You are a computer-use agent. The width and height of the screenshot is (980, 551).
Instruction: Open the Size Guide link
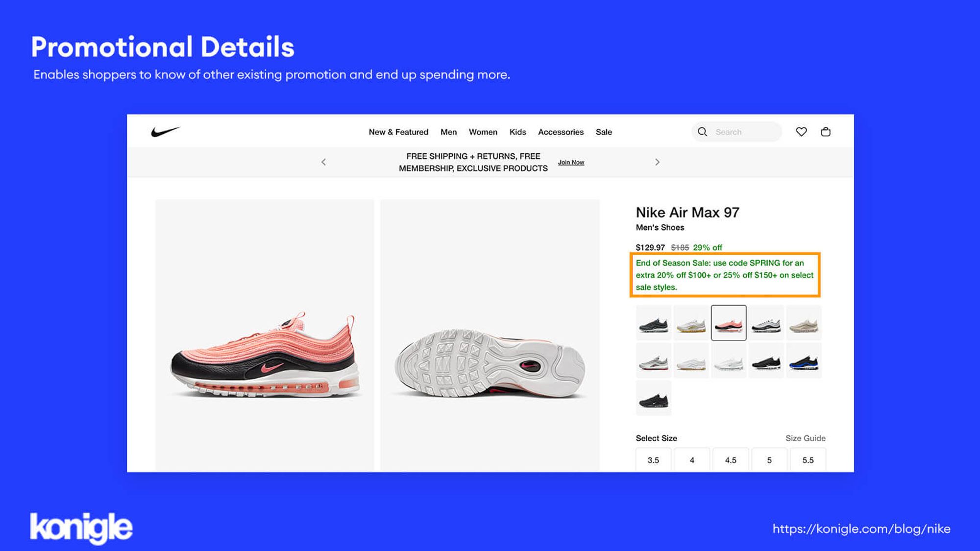click(x=805, y=438)
